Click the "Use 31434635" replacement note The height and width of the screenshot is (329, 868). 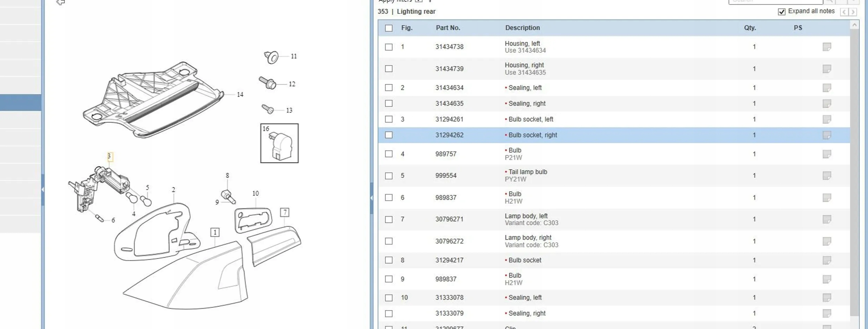[x=525, y=73]
